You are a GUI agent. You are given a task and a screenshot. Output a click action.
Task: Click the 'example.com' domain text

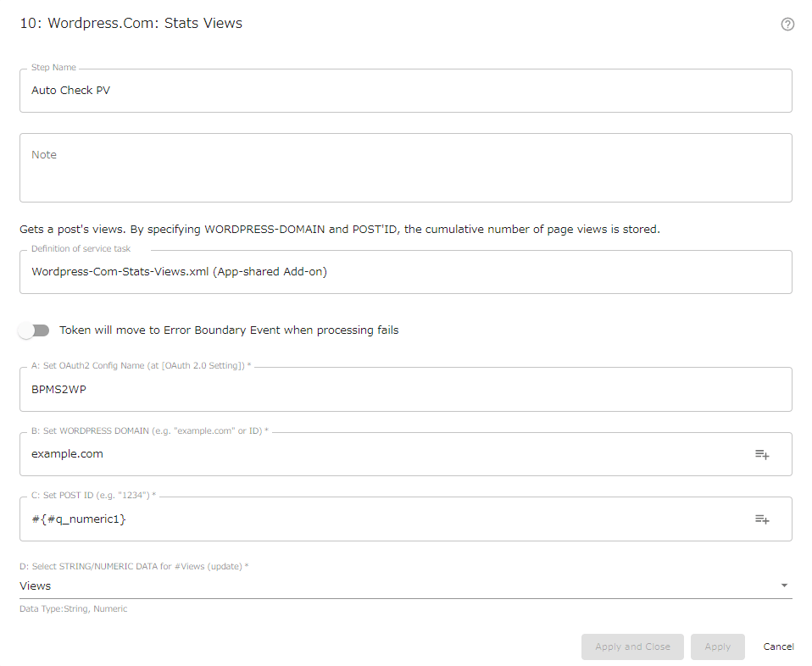(x=67, y=454)
